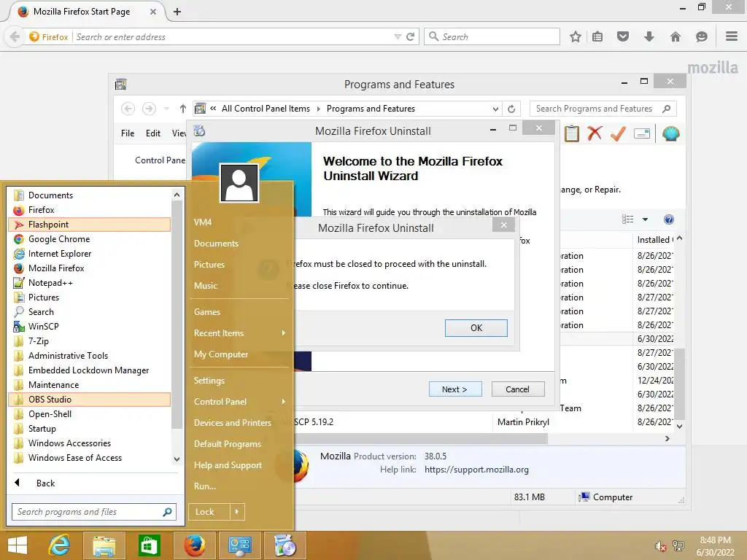Open File Explorer from the taskbar
This screenshot has height=560, width=747.
104,545
